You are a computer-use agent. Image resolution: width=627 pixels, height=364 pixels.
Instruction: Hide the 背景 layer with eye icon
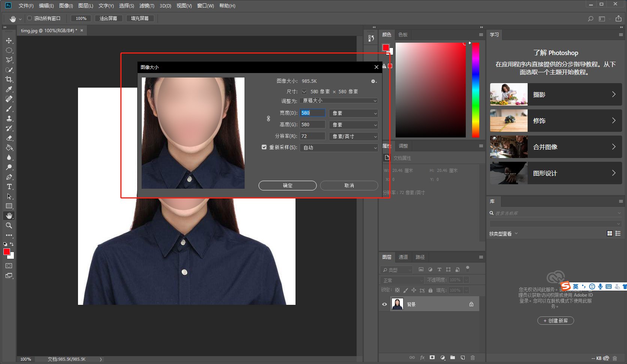pos(384,304)
